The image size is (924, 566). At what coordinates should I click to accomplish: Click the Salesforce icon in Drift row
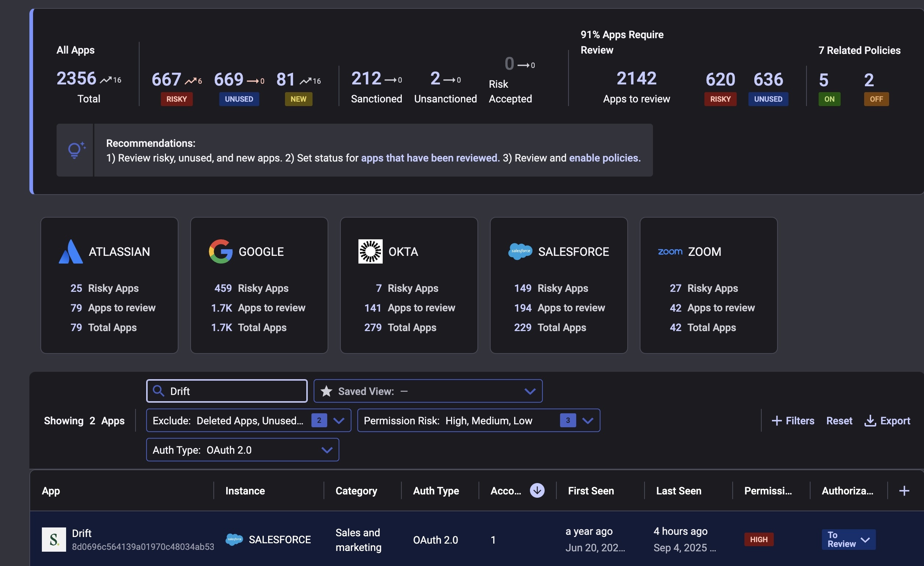coord(234,539)
